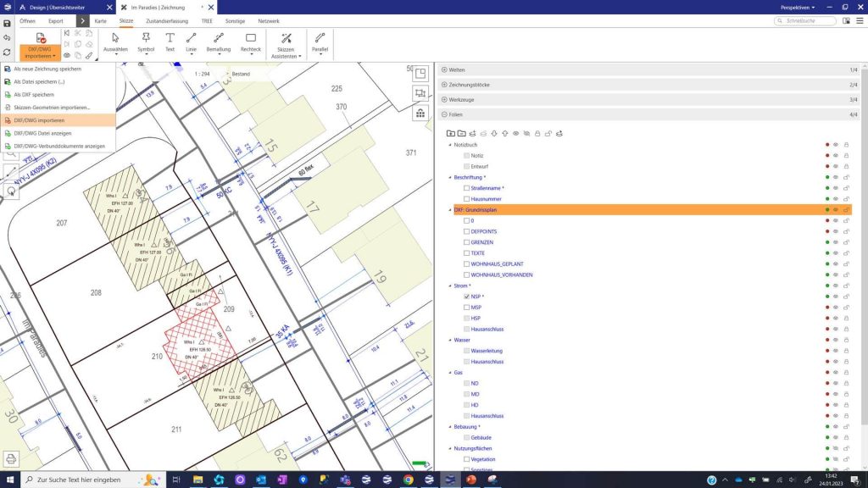
Task: Click the Öffnen button
Action: (28, 19)
